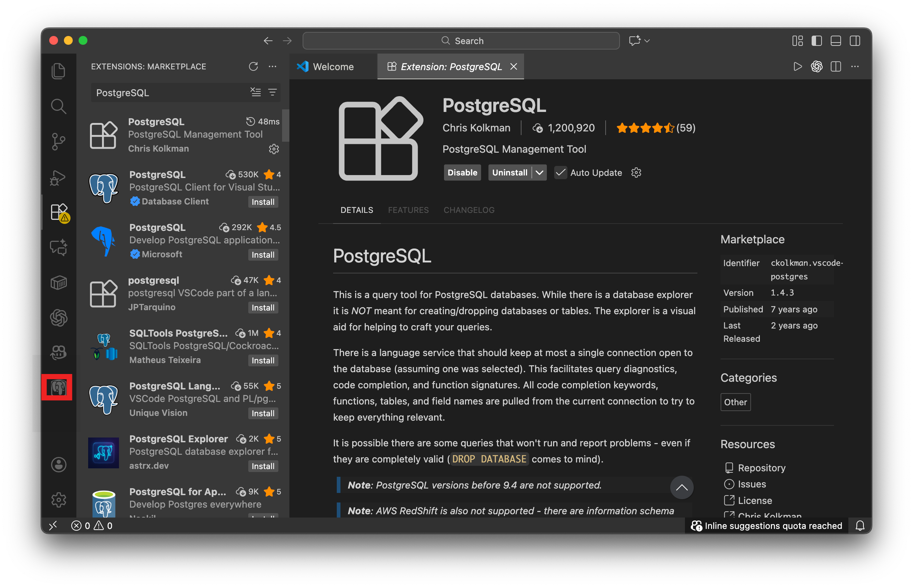This screenshot has width=913, height=588.
Task: Toggle the primary side bar
Action: (x=816, y=41)
